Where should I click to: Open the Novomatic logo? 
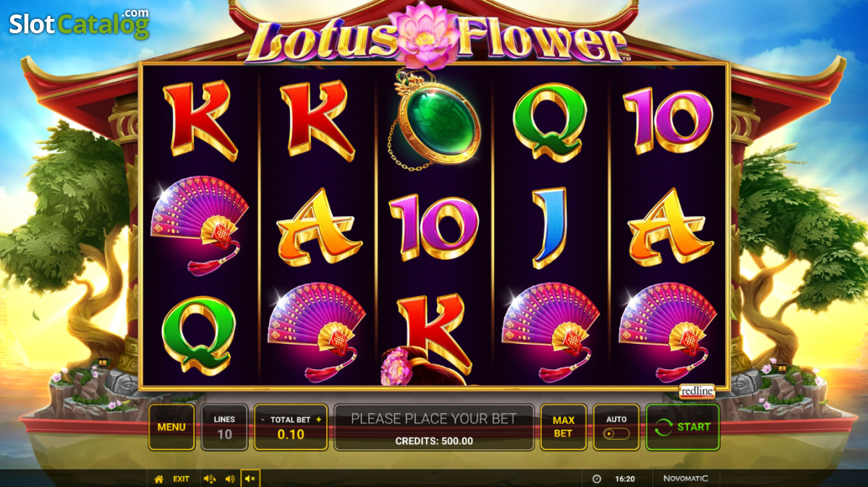[686, 479]
